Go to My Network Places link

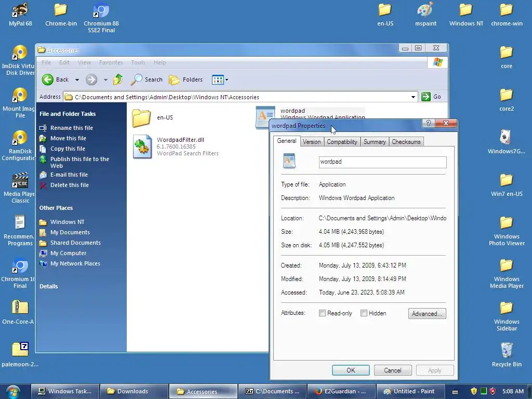(x=75, y=263)
